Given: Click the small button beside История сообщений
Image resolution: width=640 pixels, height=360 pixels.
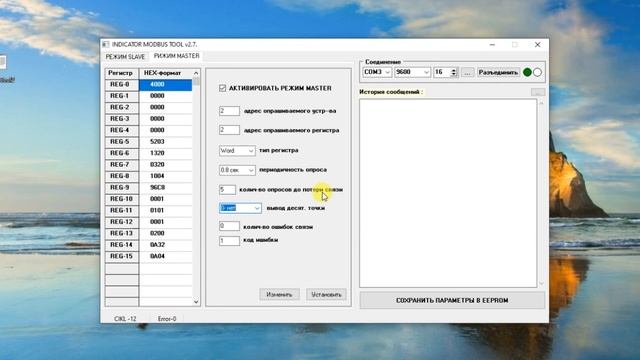Looking at the screenshot, I should coord(538,92).
